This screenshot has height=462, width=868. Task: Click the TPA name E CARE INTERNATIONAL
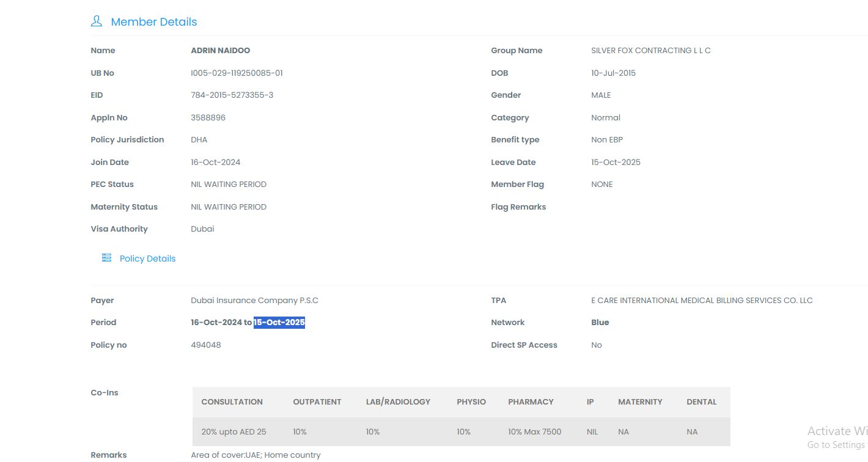click(x=702, y=301)
